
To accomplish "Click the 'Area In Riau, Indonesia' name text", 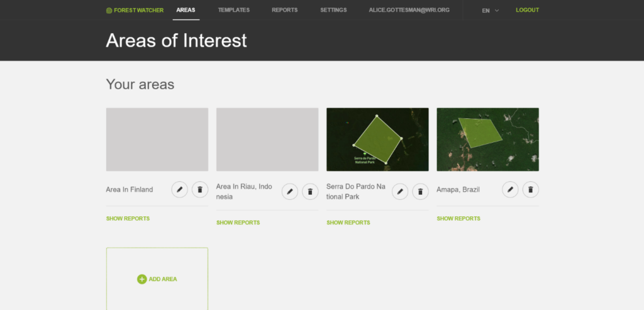I will pyautogui.click(x=245, y=192).
